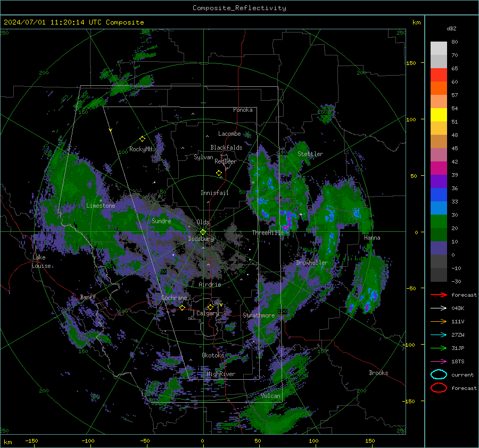Click the Calgary city label

[208, 313]
